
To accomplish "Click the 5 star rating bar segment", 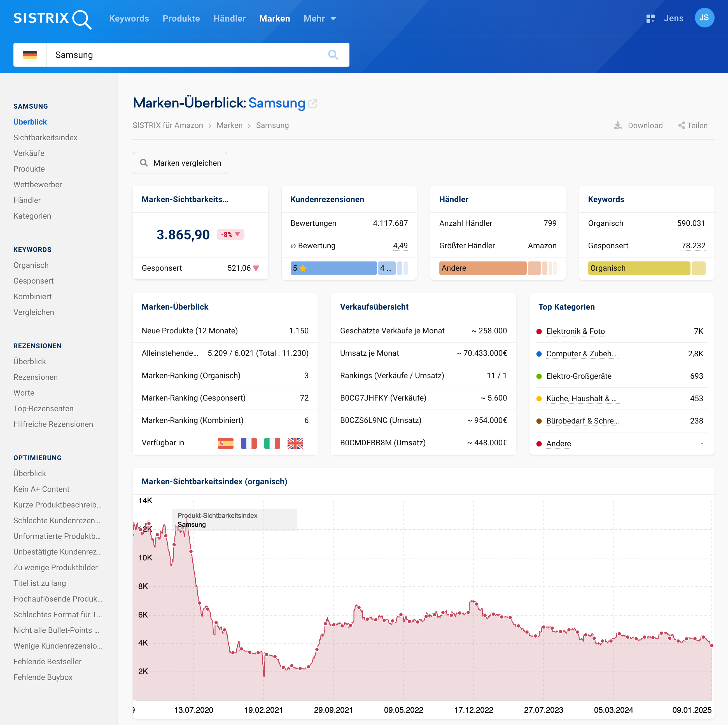I will [333, 268].
